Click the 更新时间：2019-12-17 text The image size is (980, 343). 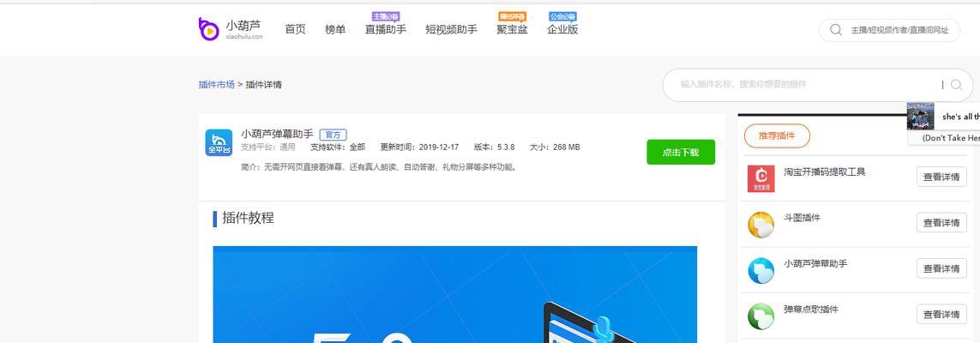coord(419,147)
